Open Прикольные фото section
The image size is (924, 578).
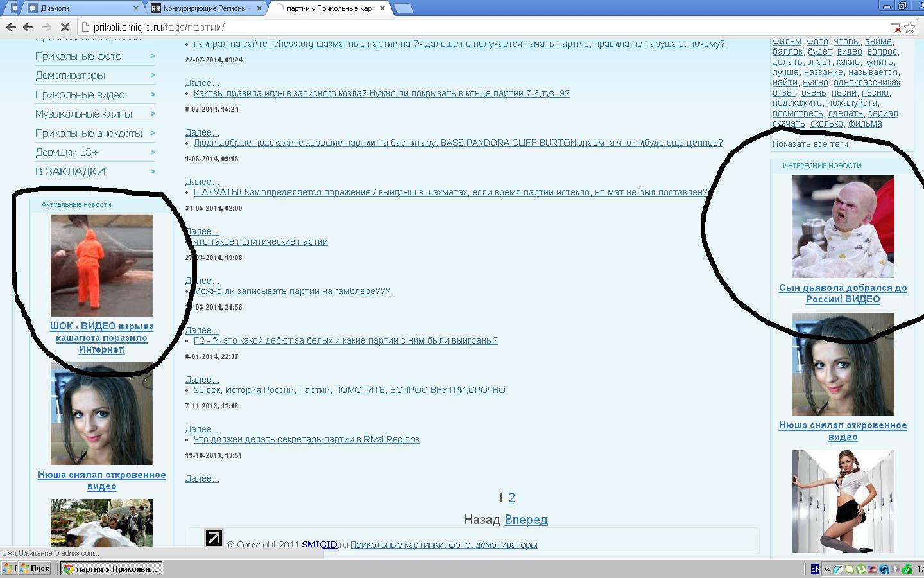[78, 56]
